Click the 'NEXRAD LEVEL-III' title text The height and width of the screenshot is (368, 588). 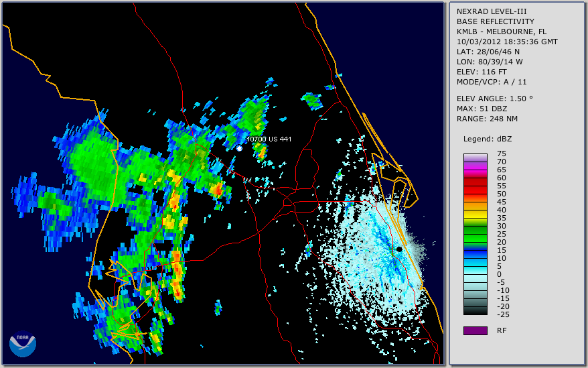(x=492, y=11)
